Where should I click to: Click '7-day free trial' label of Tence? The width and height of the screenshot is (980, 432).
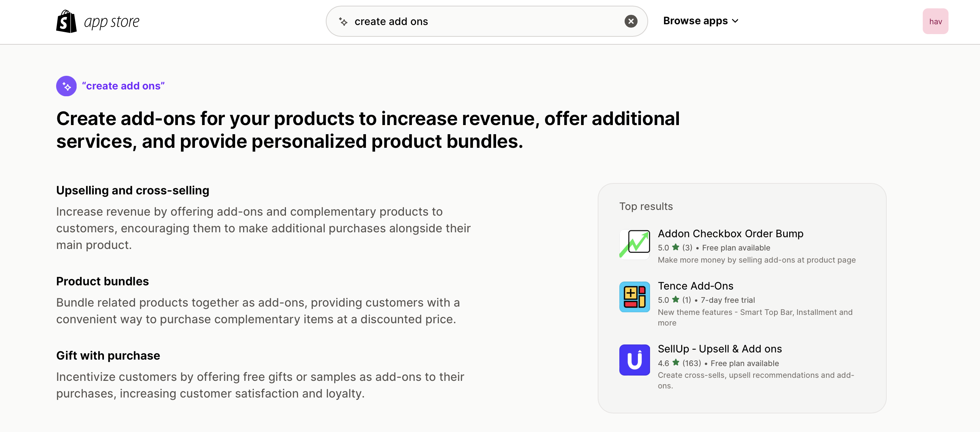(x=728, y=300)
